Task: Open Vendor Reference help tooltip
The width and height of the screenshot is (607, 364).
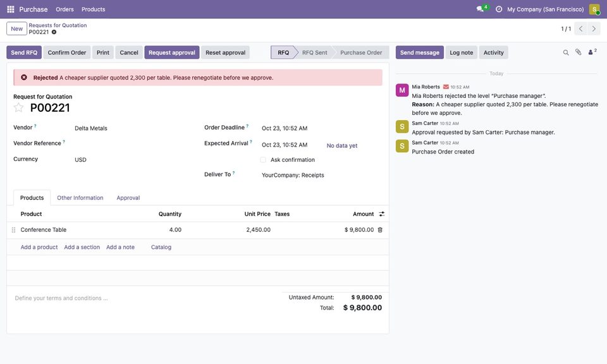Action: [64, 142]
